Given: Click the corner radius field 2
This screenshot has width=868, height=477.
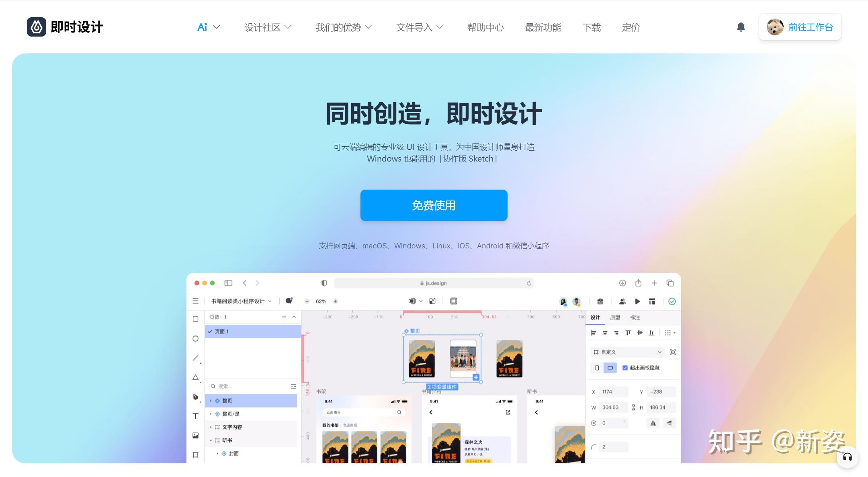Looking at the screenshot, I should 613,447.
